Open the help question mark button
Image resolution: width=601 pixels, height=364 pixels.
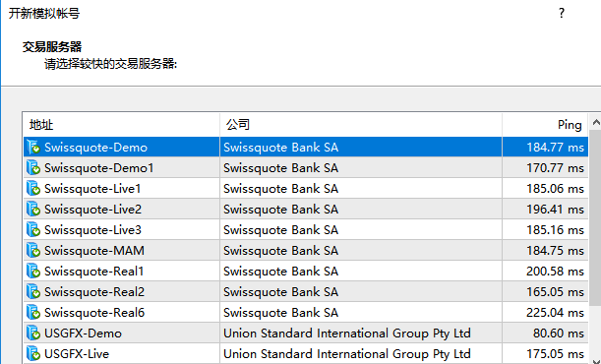[x=562, y=14]
